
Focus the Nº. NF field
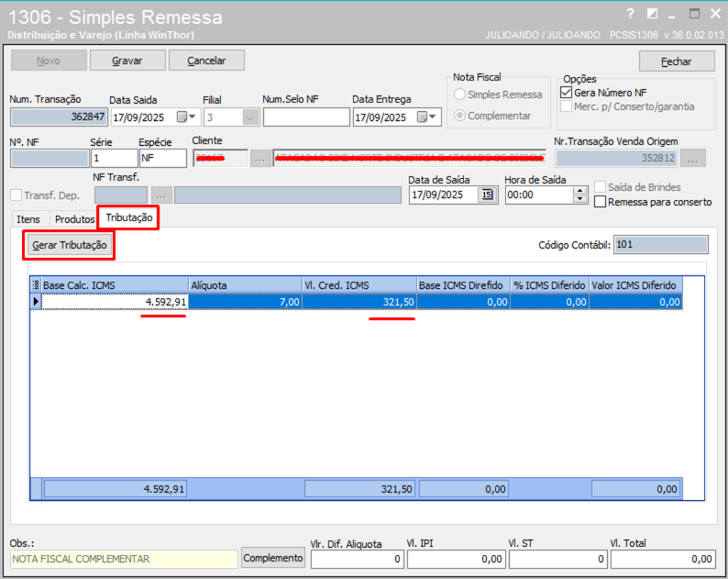click(50, 159)
